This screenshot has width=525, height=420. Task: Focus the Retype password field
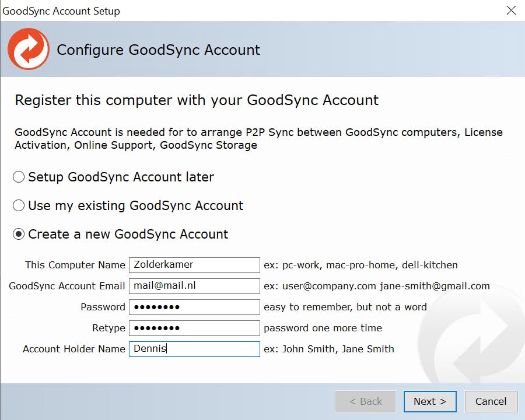point(194,328)
